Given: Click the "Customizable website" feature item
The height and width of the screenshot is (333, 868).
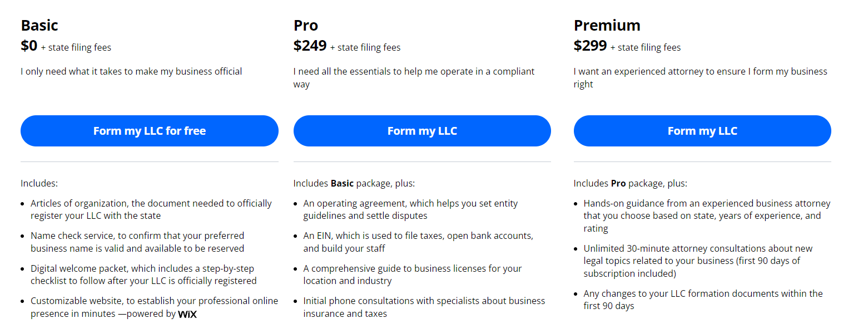Looking at the screenshot, I should (x=154, y=307).
